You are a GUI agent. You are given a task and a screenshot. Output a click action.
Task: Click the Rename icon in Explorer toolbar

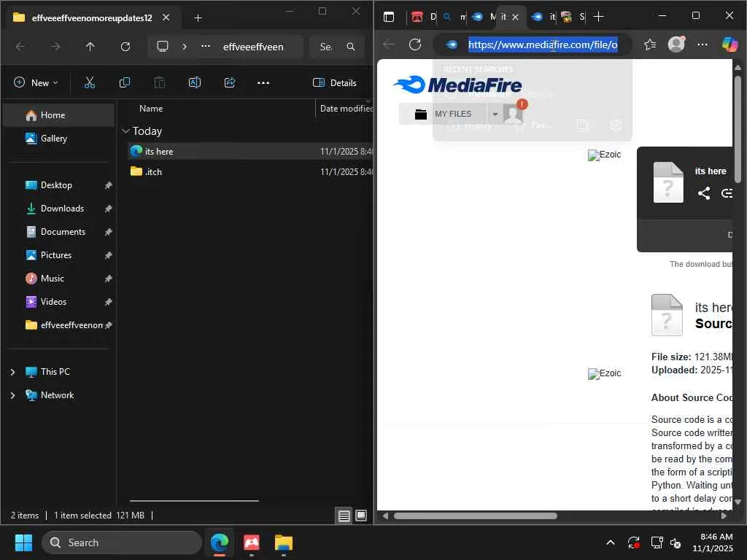(194, 83)
